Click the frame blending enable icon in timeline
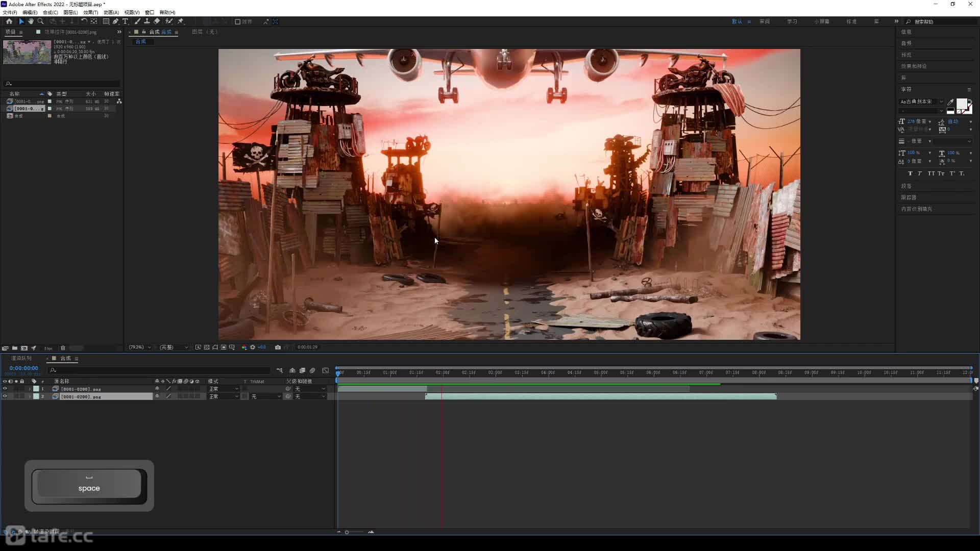The image size is (980, 551). 302,370
